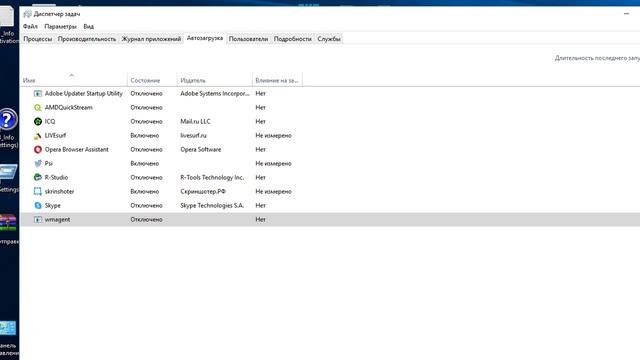Image resolution: width=640 pixels, height=360 pixels.
Task: Click Включено status in Psi row
Action: click(144, 163)
